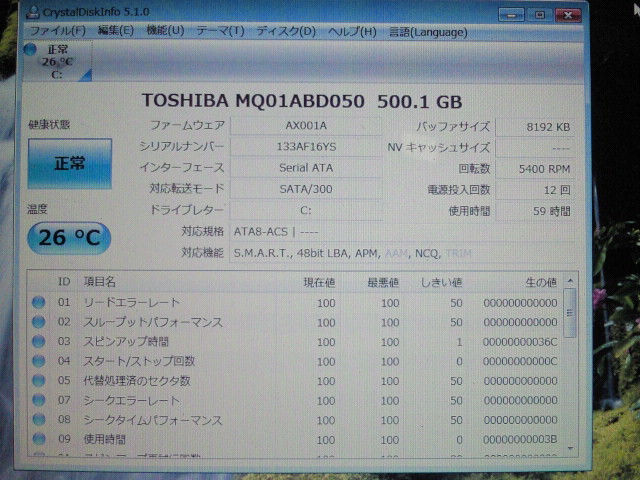Click the drive letter field C:
Screen dimensions: 640x480
(x=306, y=211)
